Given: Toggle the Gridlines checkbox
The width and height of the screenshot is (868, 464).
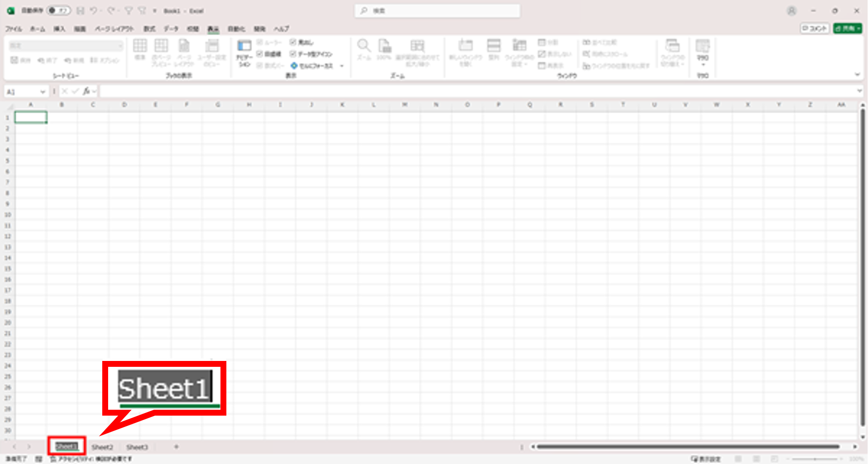Looking at the screenshot, I should 260,54.
